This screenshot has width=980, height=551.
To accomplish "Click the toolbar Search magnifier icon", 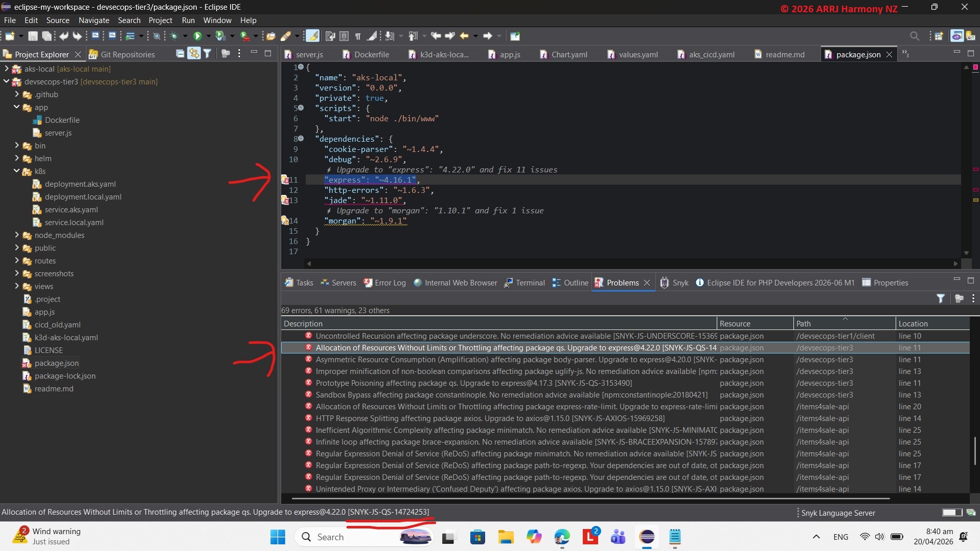I will (x=915, y=36).
